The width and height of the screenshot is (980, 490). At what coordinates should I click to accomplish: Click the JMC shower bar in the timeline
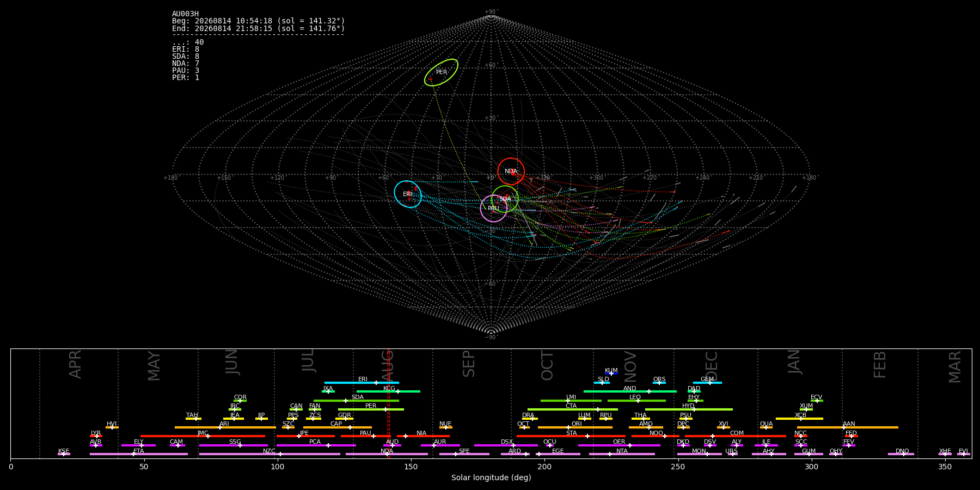(x=203, y=436)
